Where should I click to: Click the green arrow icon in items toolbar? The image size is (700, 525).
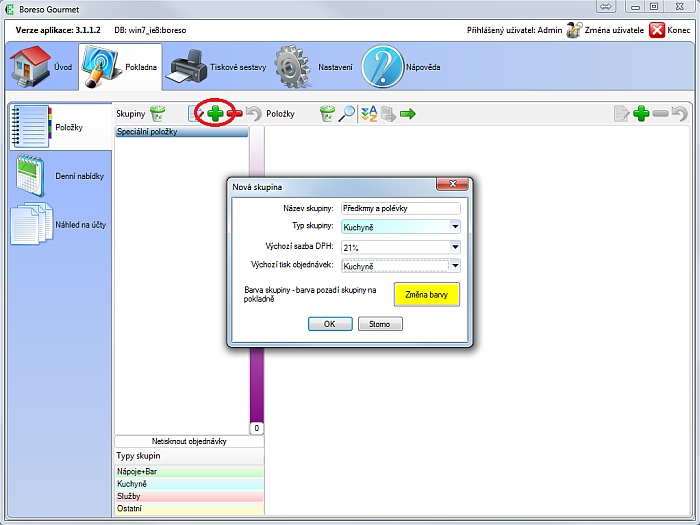click(x=408, y=114)
